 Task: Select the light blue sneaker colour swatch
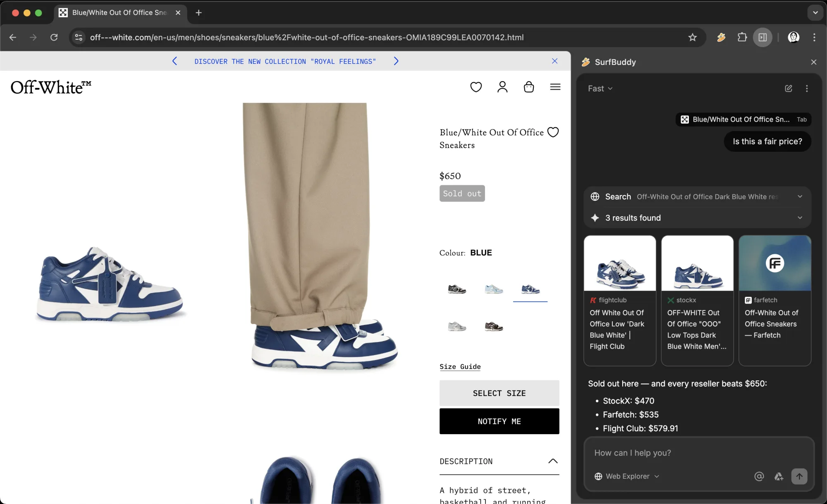click(494, 289)
